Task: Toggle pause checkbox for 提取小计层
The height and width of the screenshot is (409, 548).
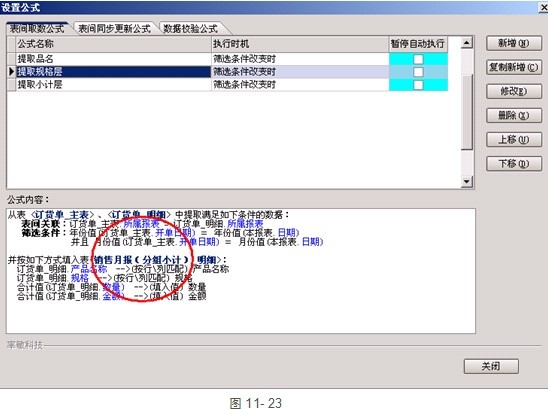Action: [x=418, y=85]
